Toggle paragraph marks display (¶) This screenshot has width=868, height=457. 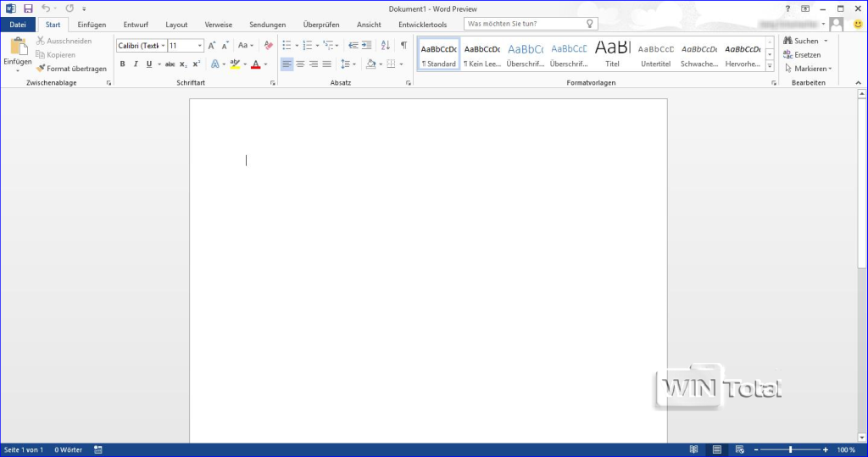click(x=403, y=46)
